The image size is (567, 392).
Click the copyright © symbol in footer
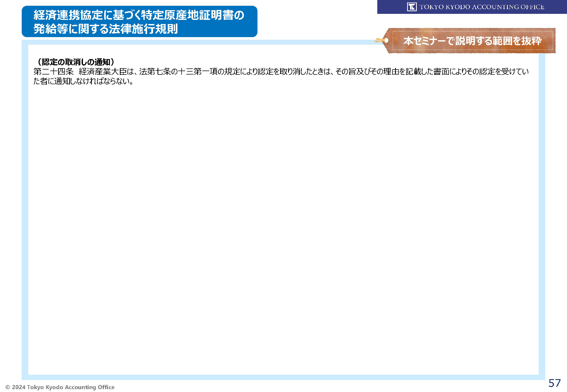coord(8,387)
